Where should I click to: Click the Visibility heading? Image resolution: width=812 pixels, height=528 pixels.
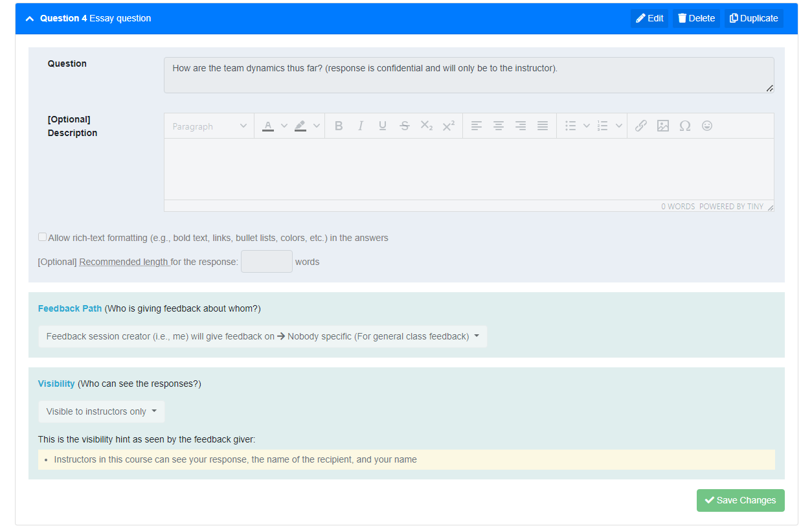coord(56,384)
